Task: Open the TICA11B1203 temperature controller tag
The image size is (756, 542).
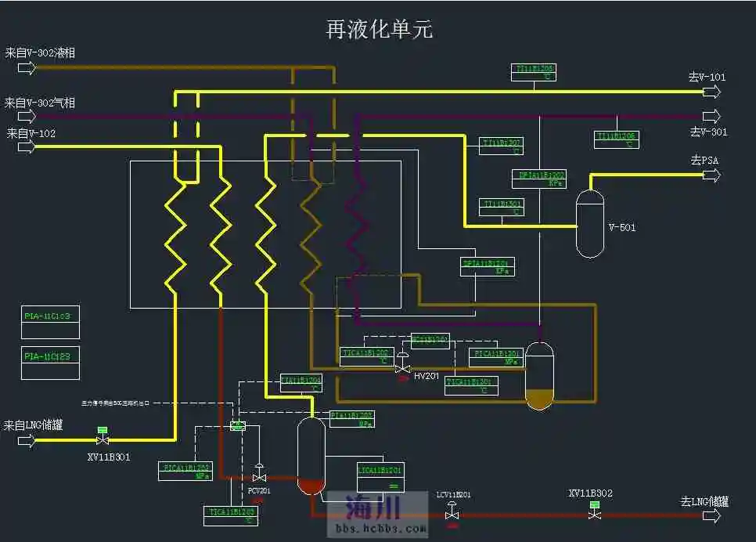Action: click(x=231, y=516)
